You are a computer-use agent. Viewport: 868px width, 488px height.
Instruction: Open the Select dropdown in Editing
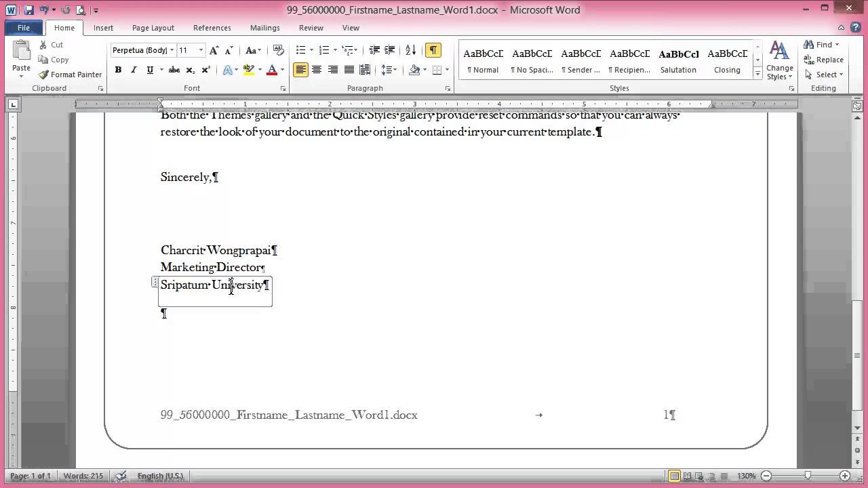(x=824, y=75)
